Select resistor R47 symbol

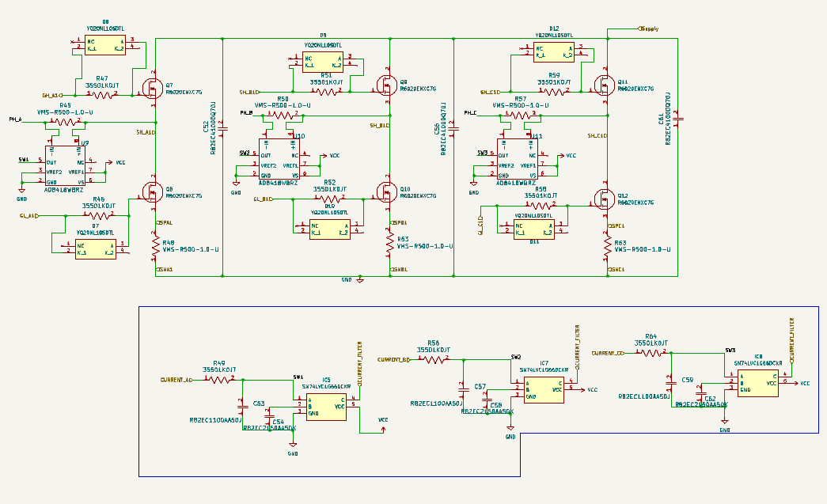(102, 95)
